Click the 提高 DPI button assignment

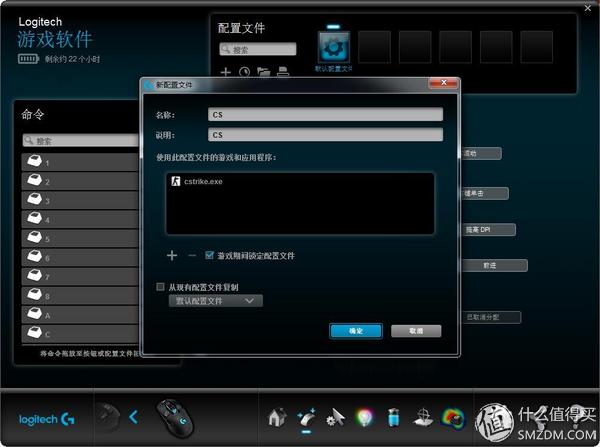coord(488,230)
